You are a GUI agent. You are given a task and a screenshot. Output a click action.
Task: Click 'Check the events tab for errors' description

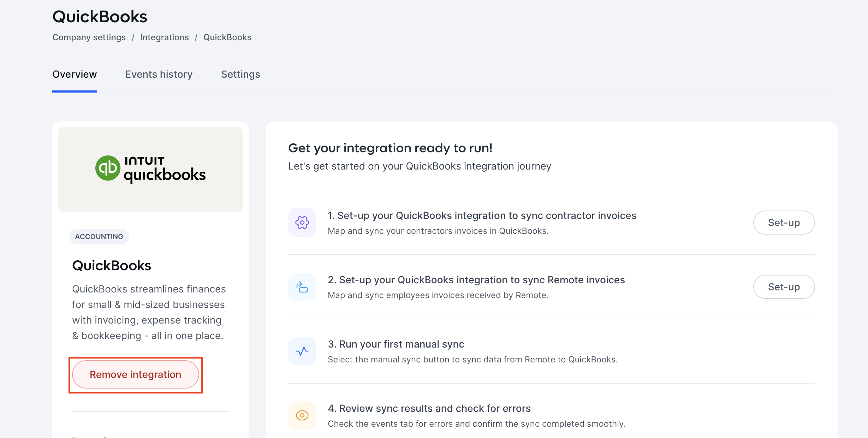[477, 424]
